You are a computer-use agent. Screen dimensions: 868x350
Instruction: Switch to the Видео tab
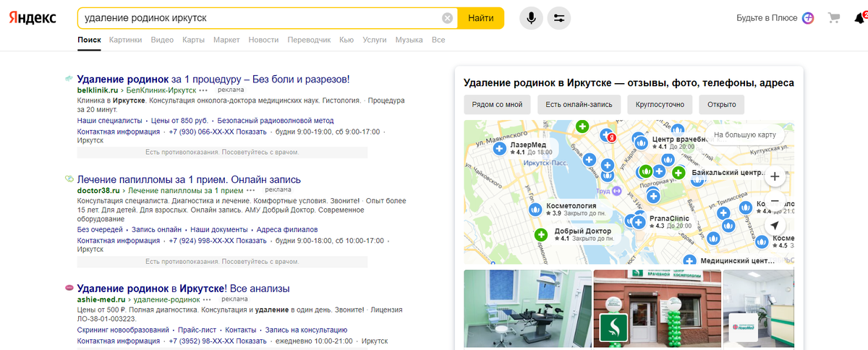coord(162,40)
